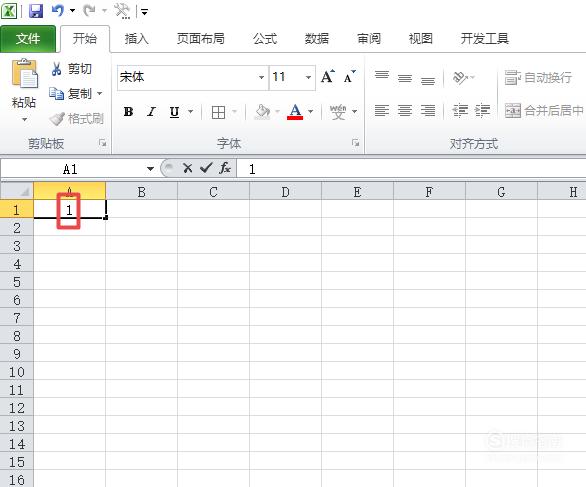Click the increase indent icon
Image resolution: width=586 pixels, height=487 pixels.
[482, 111]
